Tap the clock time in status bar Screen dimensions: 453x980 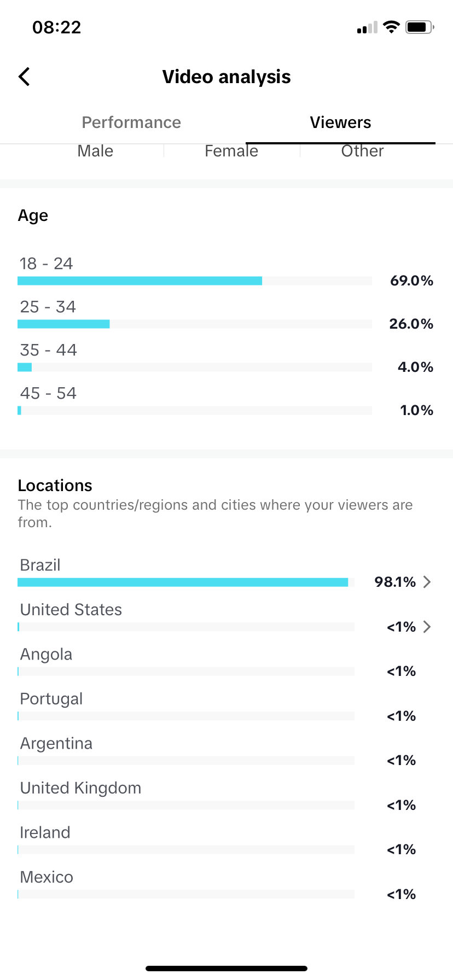tap(57, 27)
